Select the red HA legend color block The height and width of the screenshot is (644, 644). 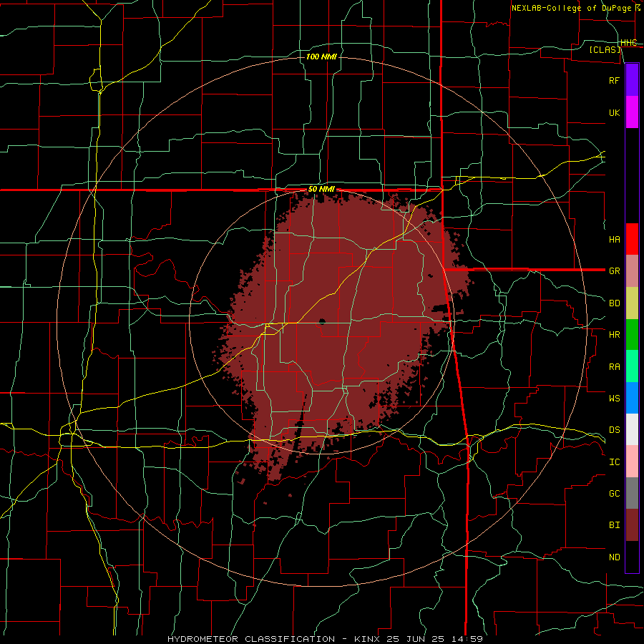[x=632, y=239]
